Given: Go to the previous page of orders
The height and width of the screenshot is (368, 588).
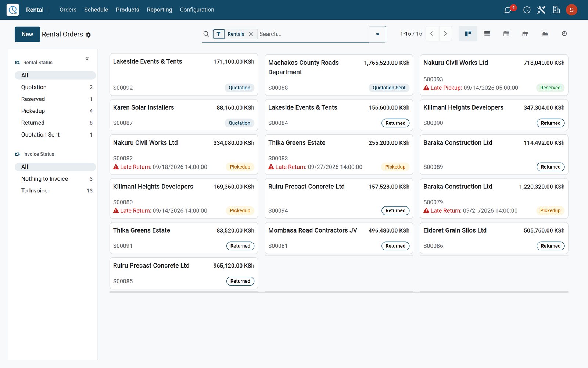Looking at the screenshot, I should [432, 34].
